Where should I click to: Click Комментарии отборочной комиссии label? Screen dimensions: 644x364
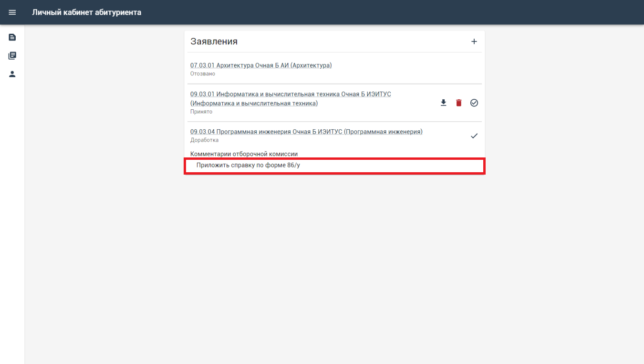pyautogui.click(x=244, y=154)
